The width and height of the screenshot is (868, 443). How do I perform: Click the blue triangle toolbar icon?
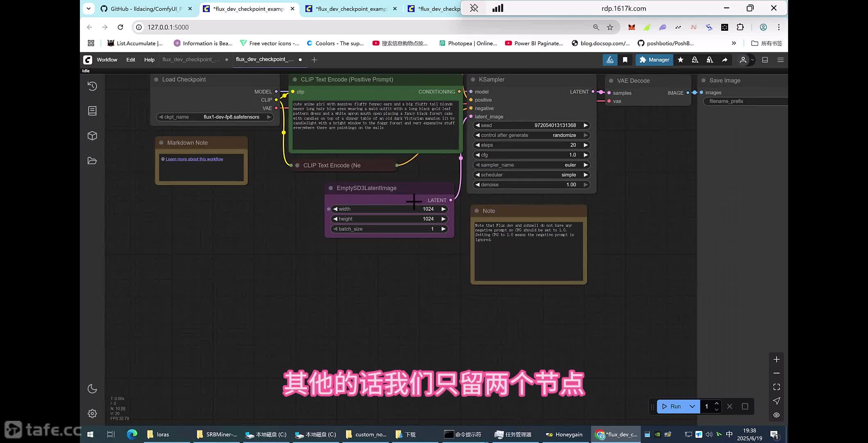610,60
